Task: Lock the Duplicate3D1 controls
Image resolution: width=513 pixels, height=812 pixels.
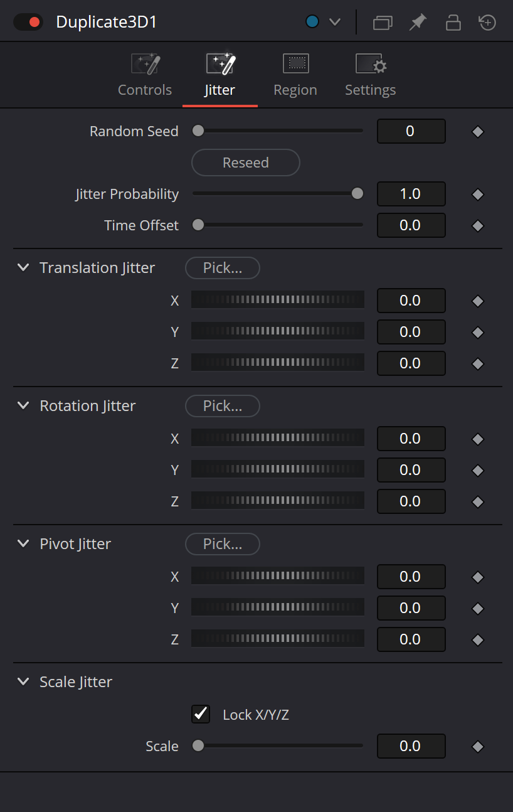Action: click(453, 23)
